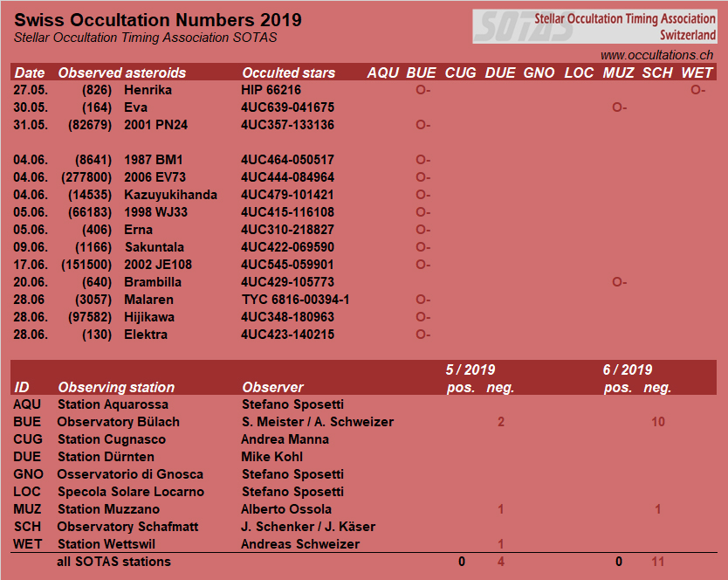Click 'Observatory Schafmatt' station name
This screenshot has height=580, width=728.
127,527
